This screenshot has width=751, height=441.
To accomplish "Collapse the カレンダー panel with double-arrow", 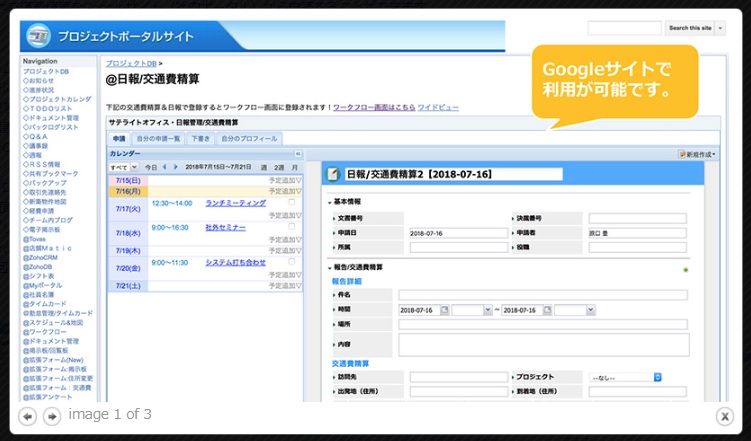I will tap(298, 154).
